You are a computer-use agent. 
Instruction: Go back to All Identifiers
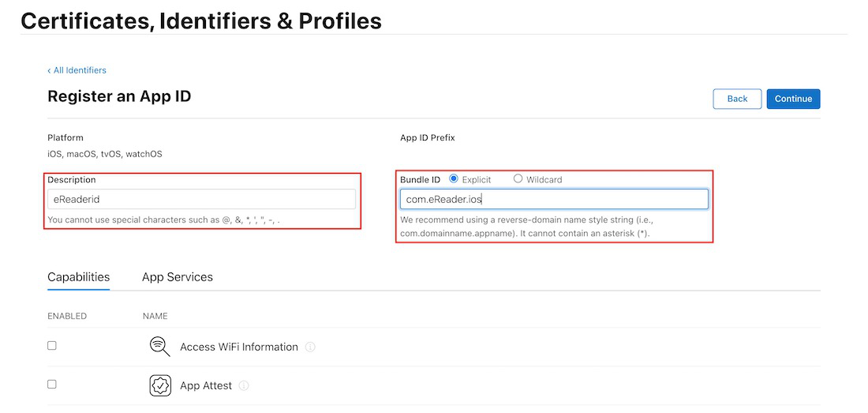click(77, 70)
